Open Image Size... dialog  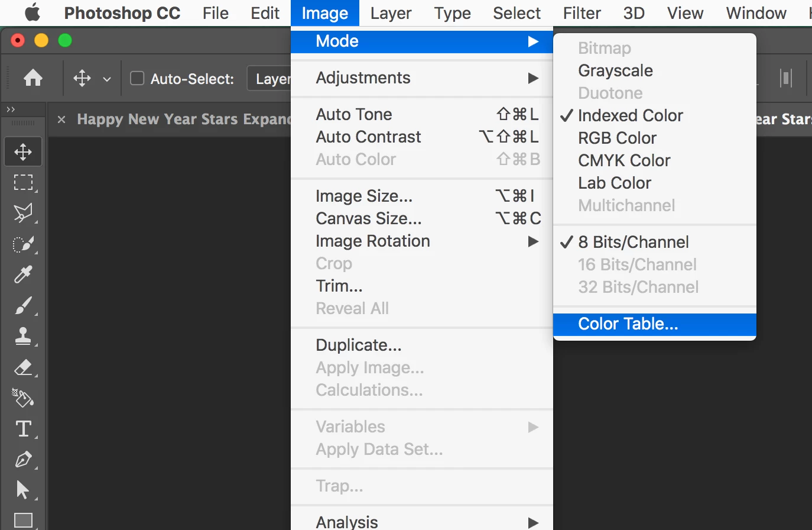click(422, 196)
